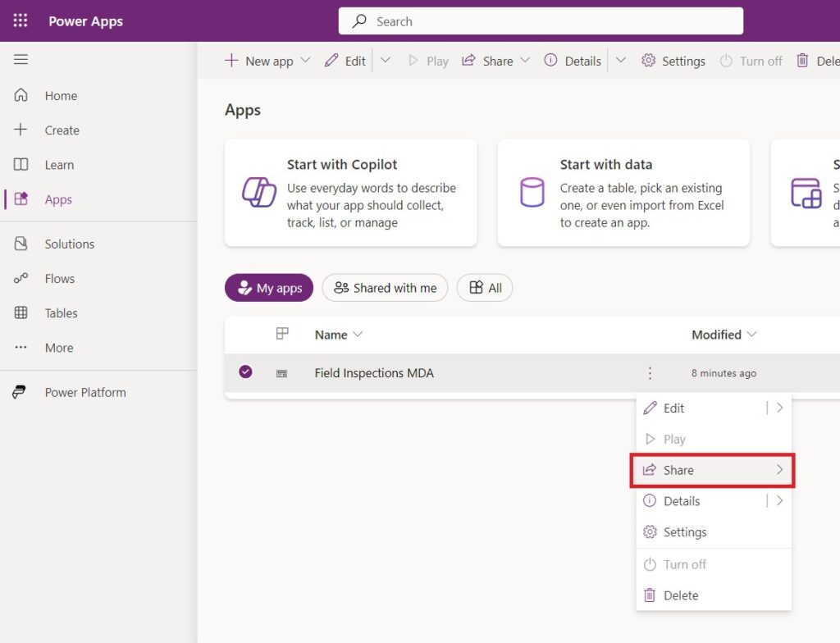
Task: Open the three-dot menu for Field Inspections MDA
Action: tap(650, 373)
